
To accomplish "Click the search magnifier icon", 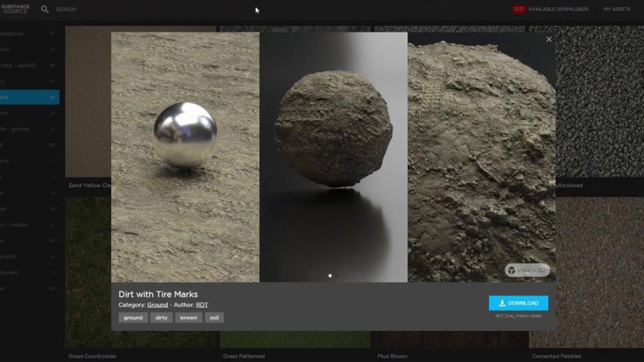I will pyautogui.click(x=45, y=9).
